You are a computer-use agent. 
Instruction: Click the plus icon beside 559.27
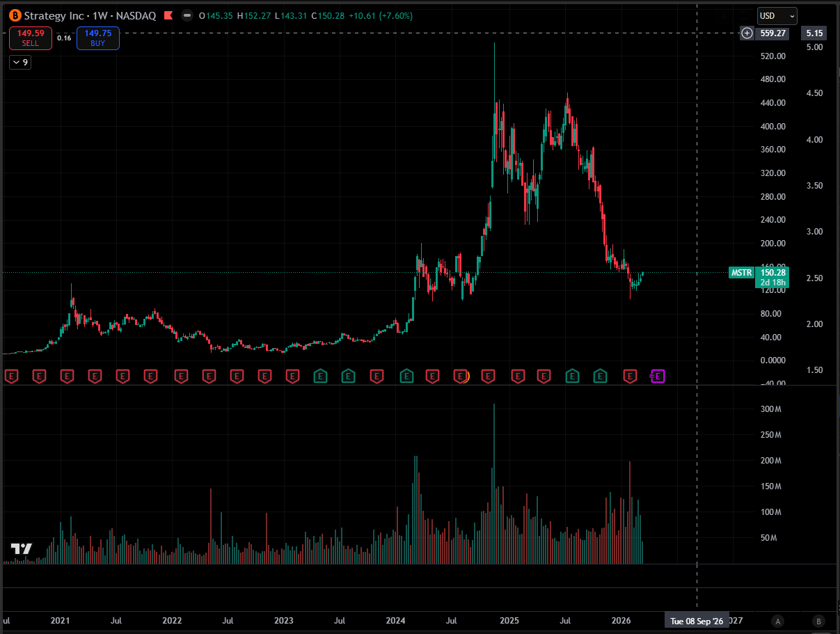coord(747,33)
